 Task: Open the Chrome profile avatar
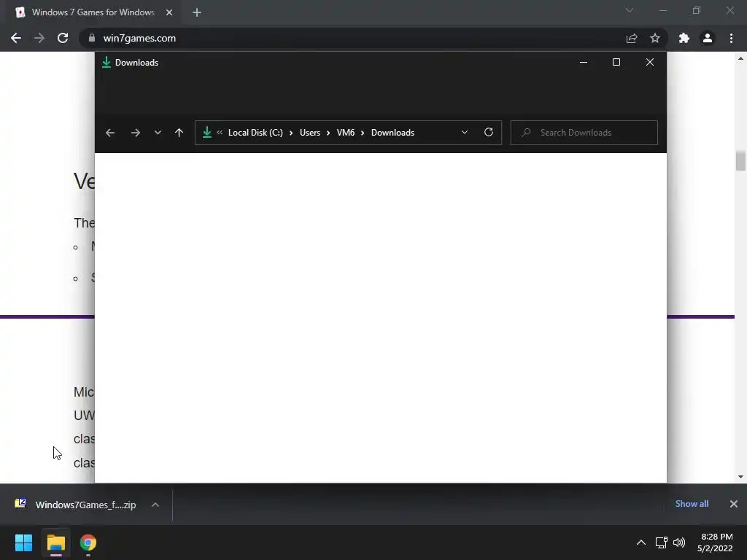click(x=708, y=38)
